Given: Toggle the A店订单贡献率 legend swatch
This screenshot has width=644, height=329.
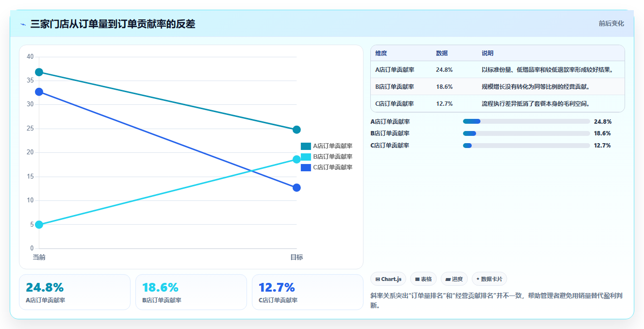Looking at the screenshot, I should tap(306, 146).
